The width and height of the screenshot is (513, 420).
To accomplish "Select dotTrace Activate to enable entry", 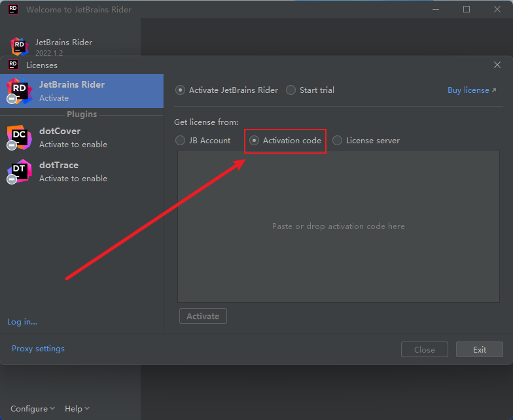I will click(82, 171).
